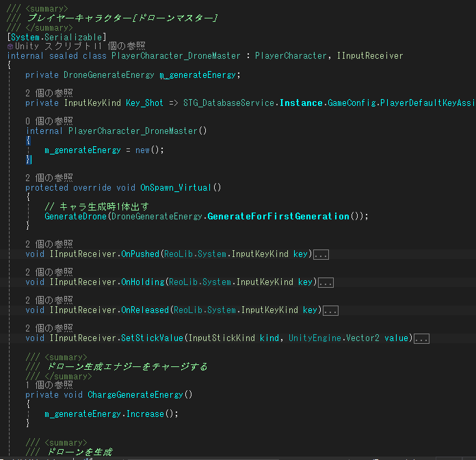Click ReoLib in the OnPushed parameter list

178,254
